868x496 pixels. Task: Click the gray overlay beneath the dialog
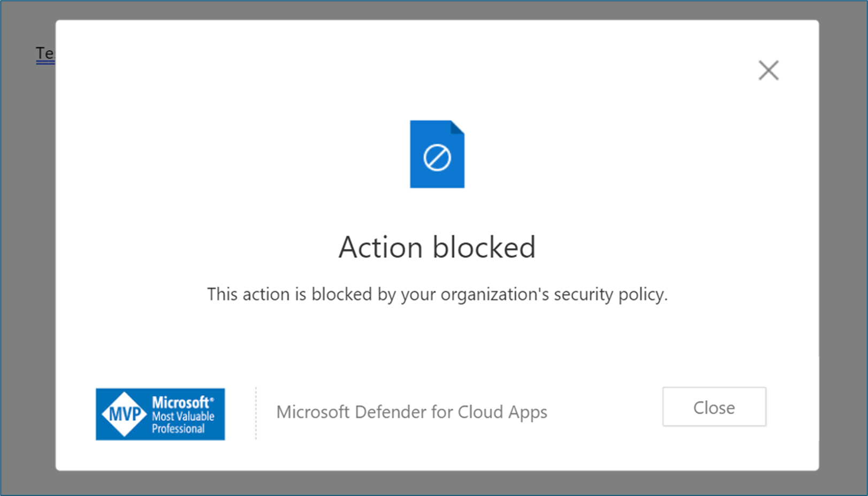click(437, 483)
